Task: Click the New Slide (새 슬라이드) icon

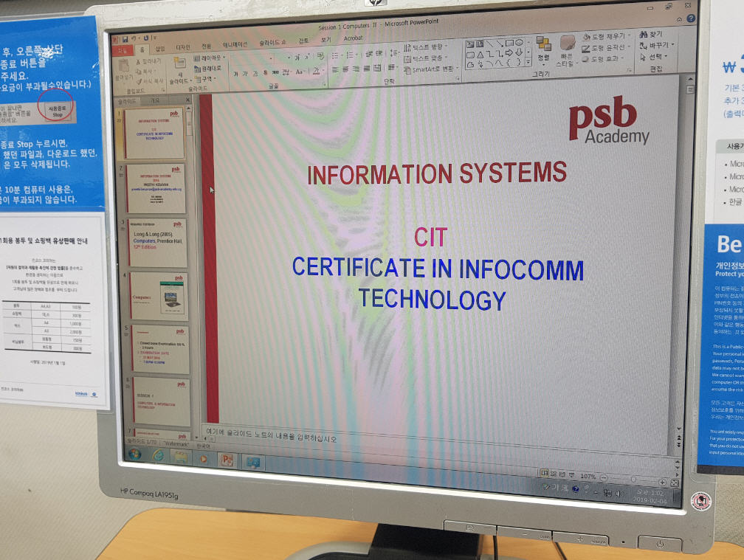Action: tap(179, 64)
